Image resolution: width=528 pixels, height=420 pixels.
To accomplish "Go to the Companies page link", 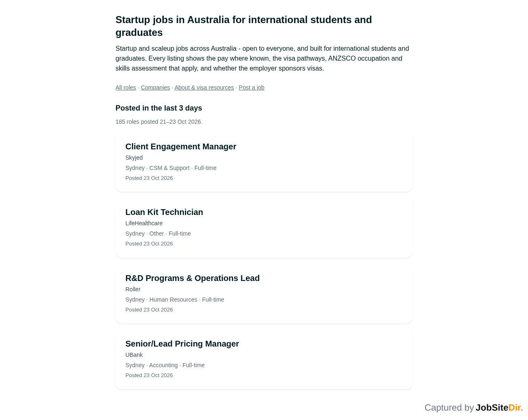I will pos(155,87).
